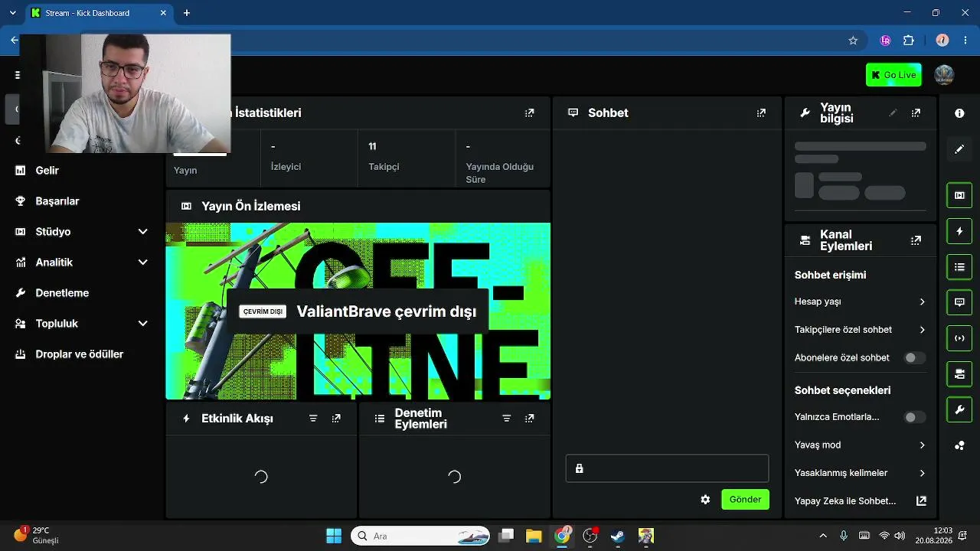
Task: Pop out the Etkinlik Akışı panel
Action: tap(336, 419)
